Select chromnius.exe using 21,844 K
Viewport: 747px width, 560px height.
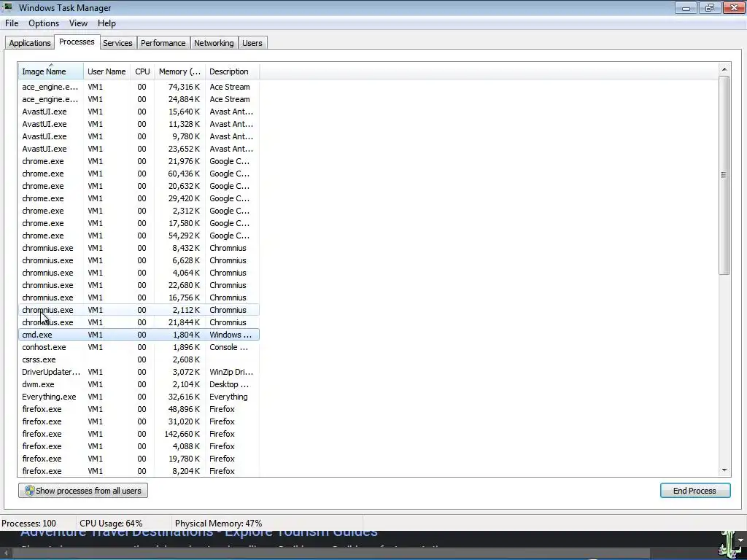[x=139, y=322]
